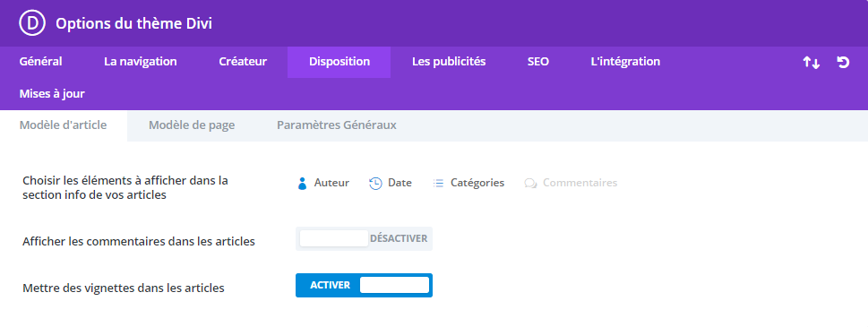Viewport: 868px width, 327px height.
Task: Click the Divi logo icon
Action: click(31, 23)
